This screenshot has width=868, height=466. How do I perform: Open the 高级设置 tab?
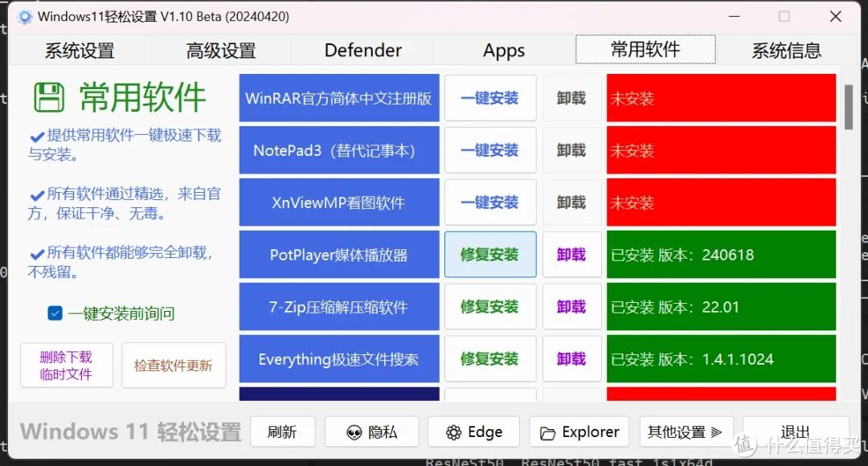(x=221, y=51)
